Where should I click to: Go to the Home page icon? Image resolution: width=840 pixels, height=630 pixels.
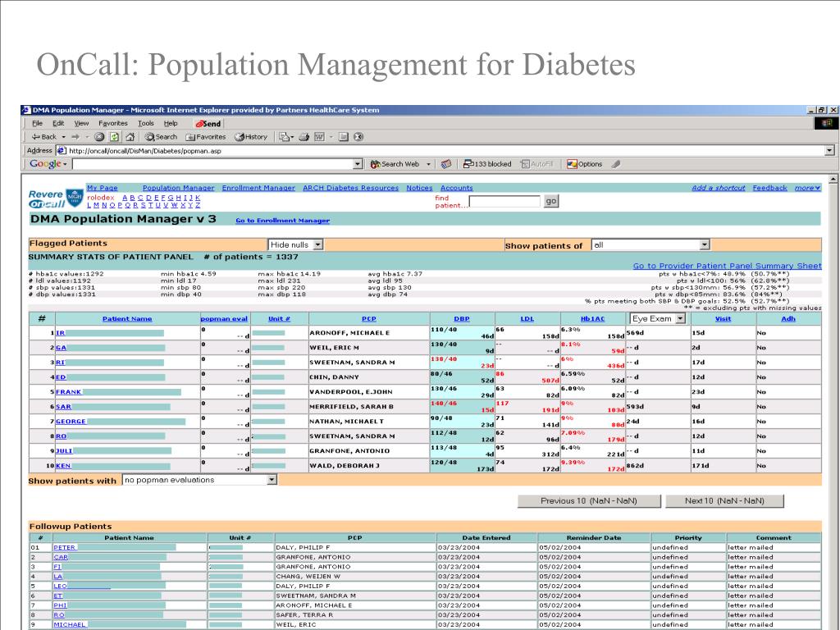tap(130, 137)
